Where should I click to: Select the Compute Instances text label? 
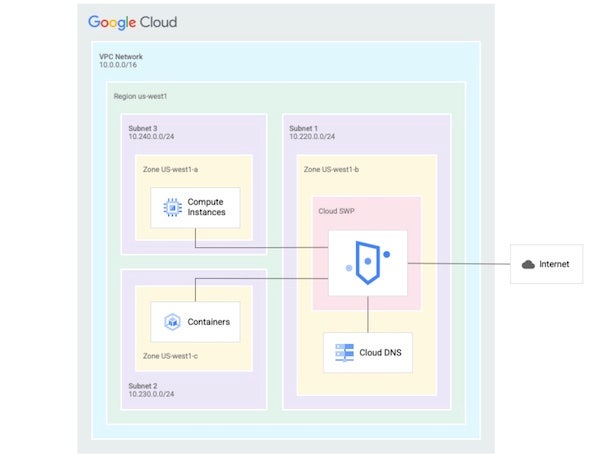[x=206, y=208]
